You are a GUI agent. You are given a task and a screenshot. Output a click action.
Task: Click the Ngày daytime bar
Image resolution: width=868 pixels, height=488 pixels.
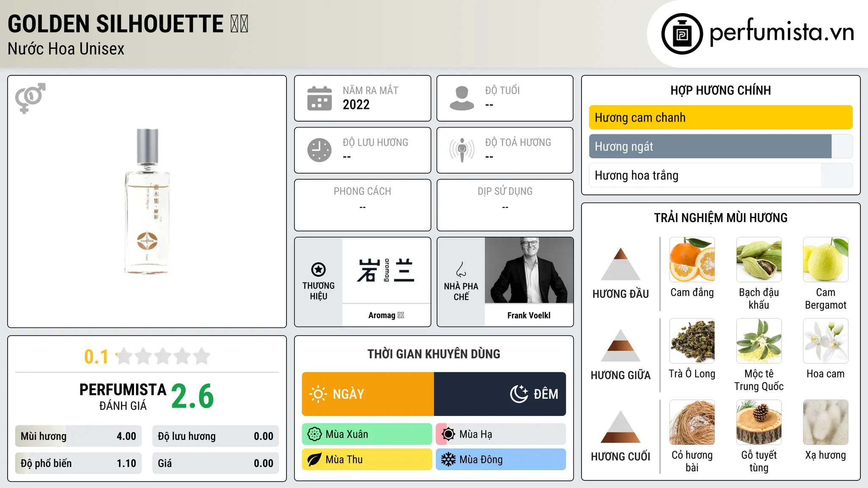pyautogui.click(x=368, y=394)
